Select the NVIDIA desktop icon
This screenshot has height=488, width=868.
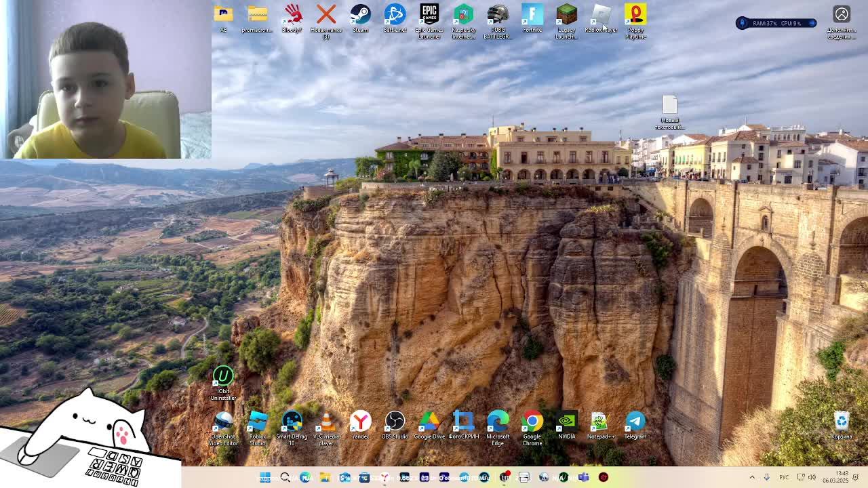566,426
